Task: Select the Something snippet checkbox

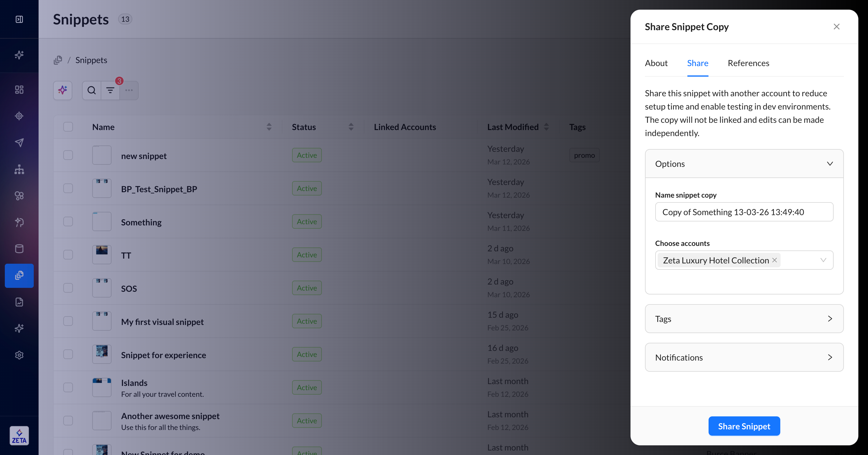Action: tap(68, 221)
